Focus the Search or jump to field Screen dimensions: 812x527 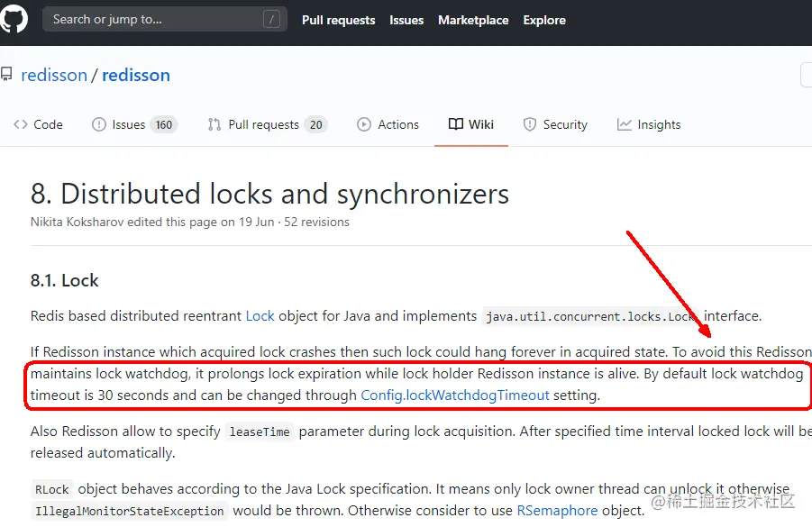165,20
